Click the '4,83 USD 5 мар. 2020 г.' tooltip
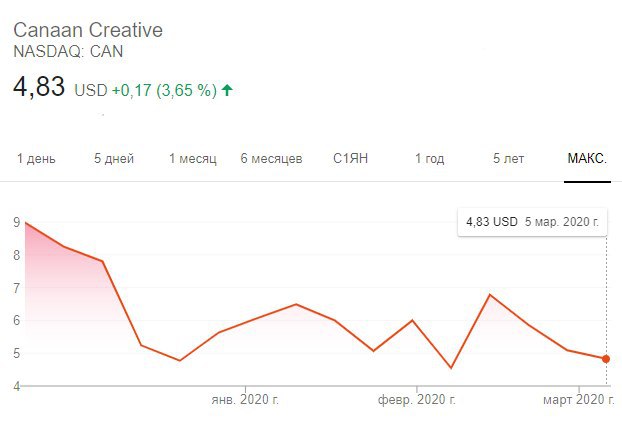622x422 pixels. (532, 222)
